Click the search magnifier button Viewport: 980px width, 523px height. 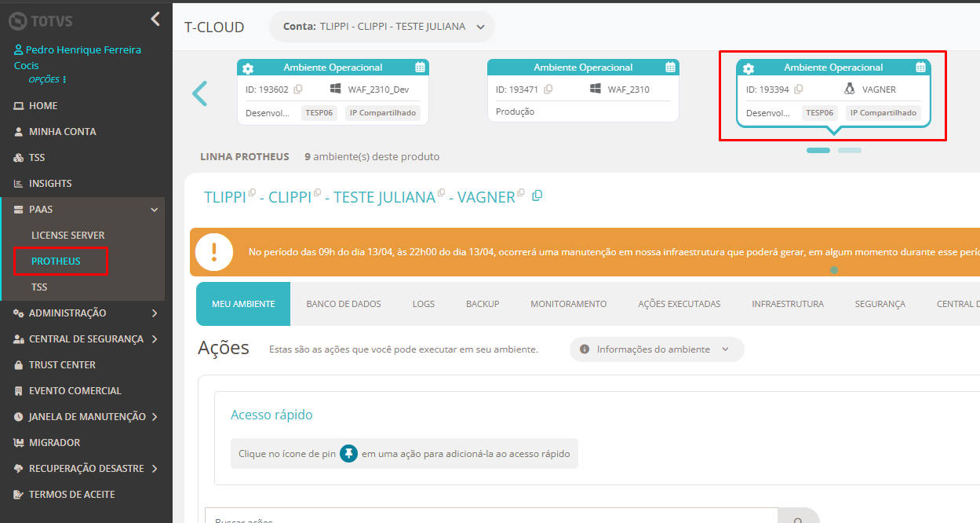pyautogui.click(x=798, y=521)
